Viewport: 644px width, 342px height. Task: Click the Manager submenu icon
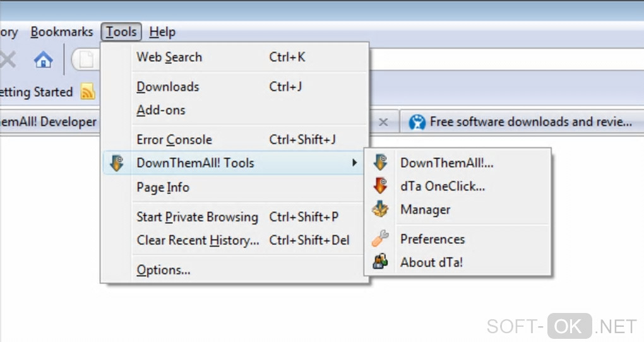(380, 209)
